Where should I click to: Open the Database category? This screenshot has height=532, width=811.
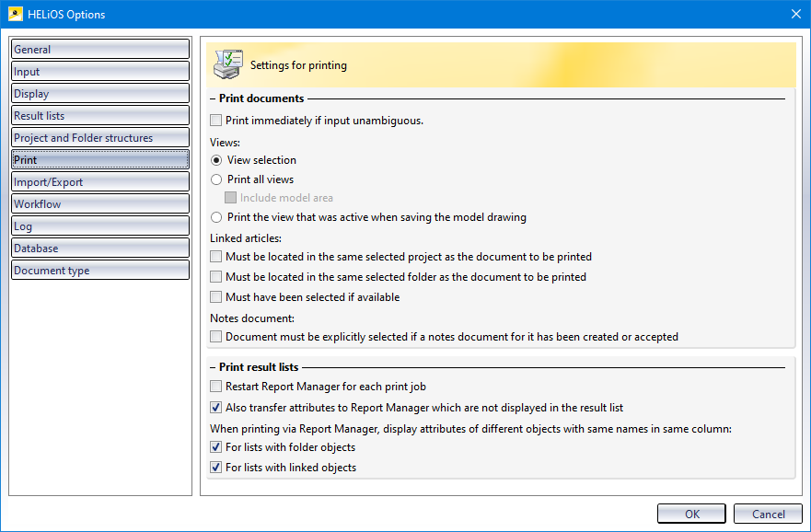[100, 249]
